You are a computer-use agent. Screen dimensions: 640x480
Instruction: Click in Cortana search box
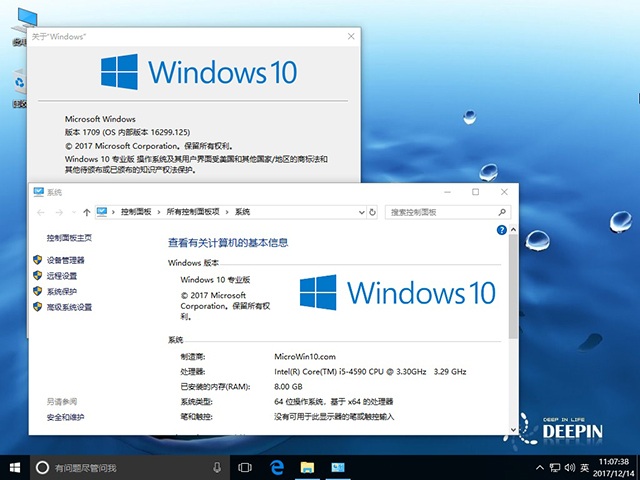[131, 467]
